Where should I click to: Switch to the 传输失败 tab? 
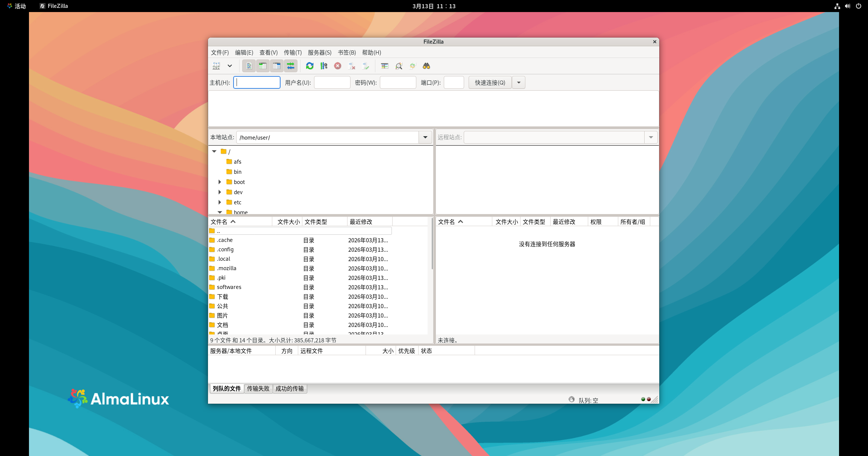(258, 388)
